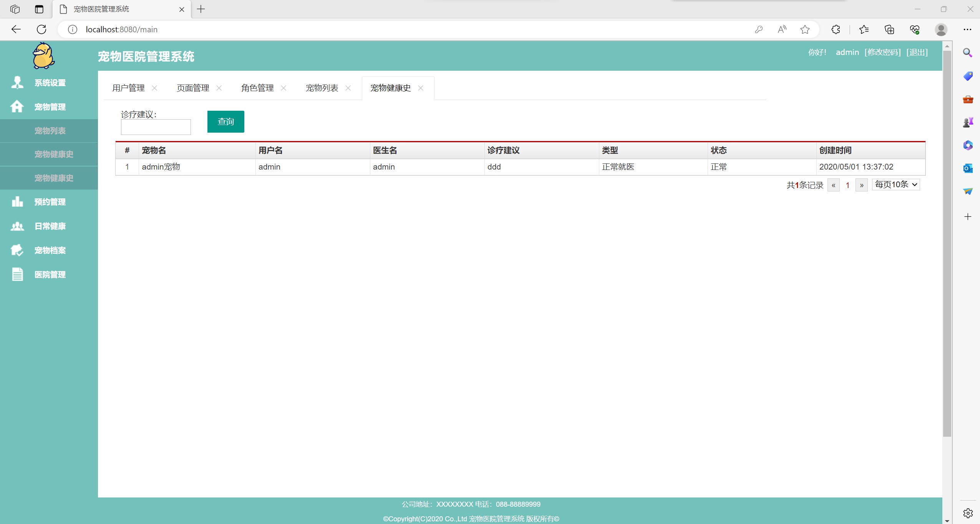Close the 宠物健康史 tab
This screenshot has height=524, width=980.
pos(421,88)
